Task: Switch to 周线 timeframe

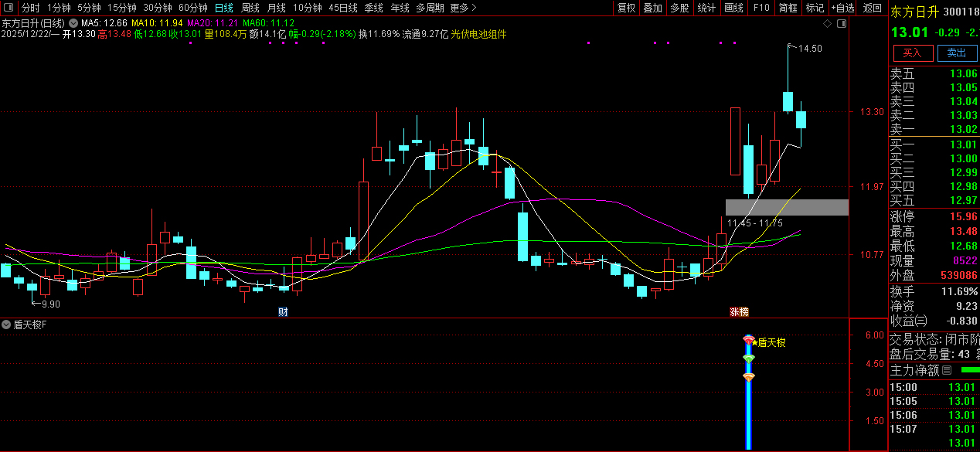Action: 250,8
